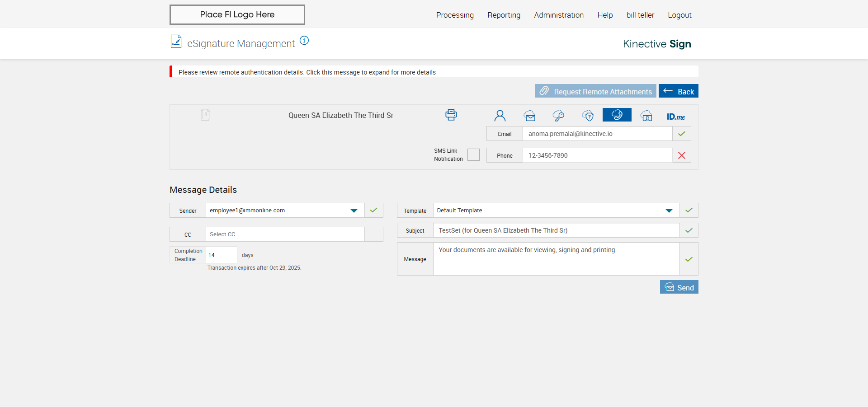Select the cloud phone authentication icon

617,115
